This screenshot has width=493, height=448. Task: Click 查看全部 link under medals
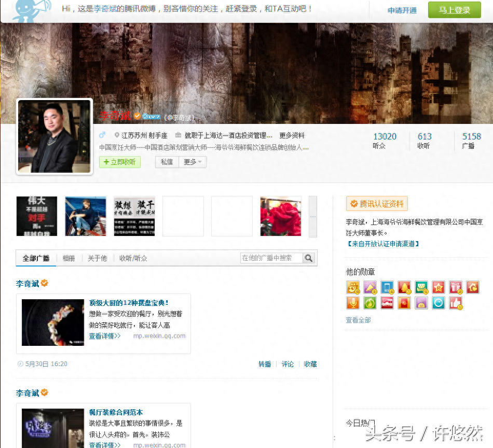[x=358, y=320]
